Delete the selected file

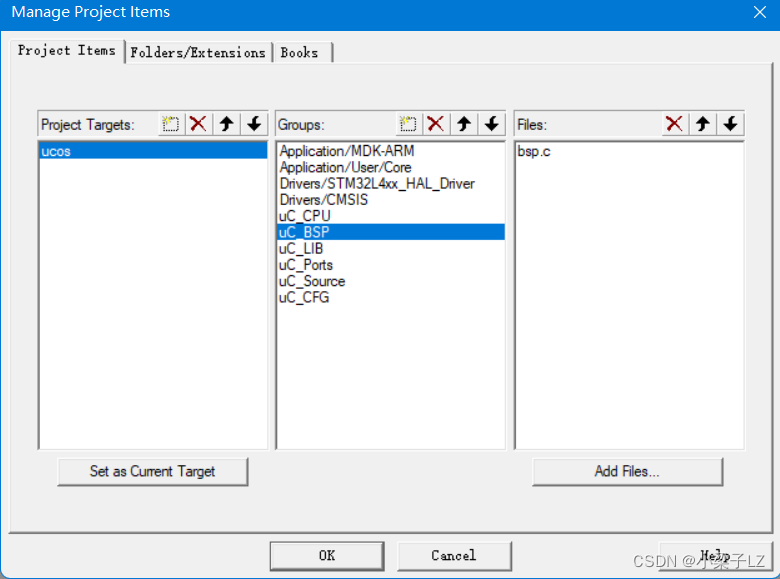[x=675, y=124]
